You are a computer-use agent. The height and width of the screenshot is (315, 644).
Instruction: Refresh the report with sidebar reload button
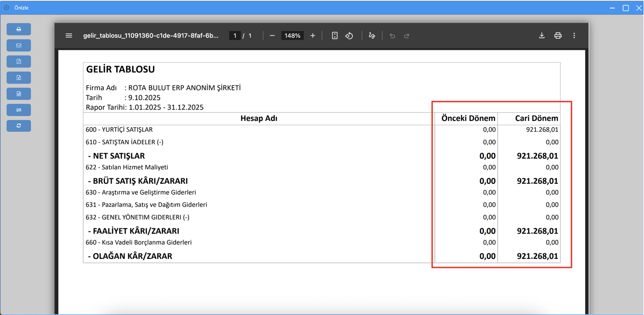[x=18, y=126]
